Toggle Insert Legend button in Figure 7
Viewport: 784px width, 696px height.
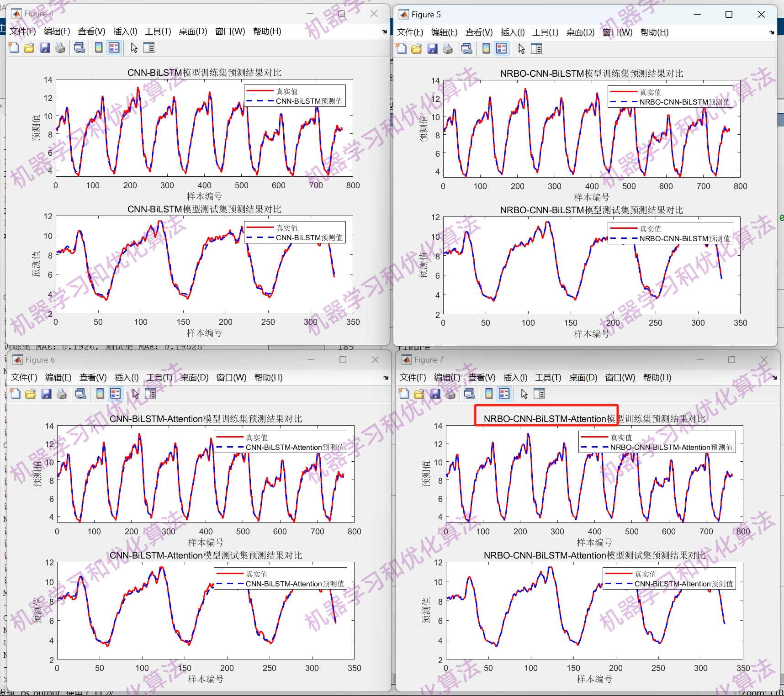pos(504,394)
